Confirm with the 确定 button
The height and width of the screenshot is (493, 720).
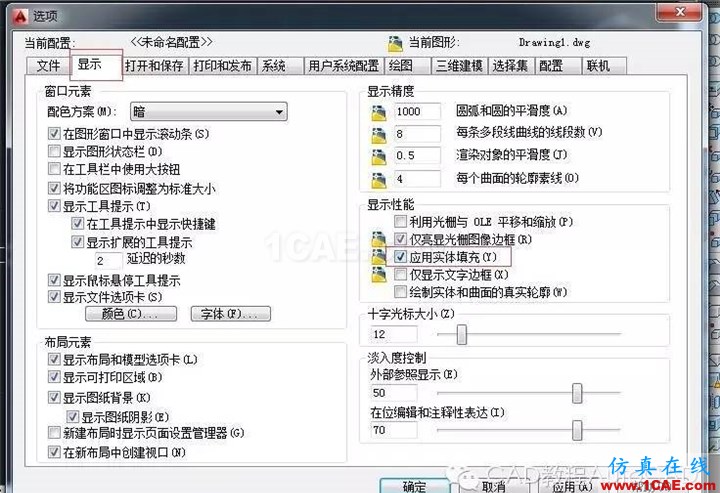pyautogui.click(x=414, y=486)
